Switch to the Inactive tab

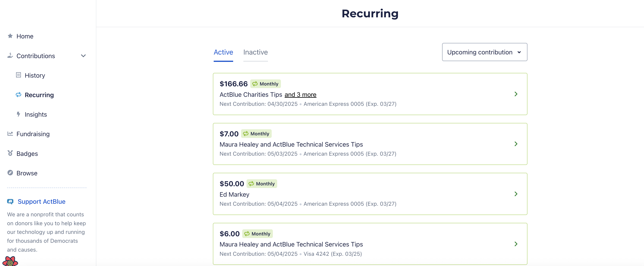(255, 52)
